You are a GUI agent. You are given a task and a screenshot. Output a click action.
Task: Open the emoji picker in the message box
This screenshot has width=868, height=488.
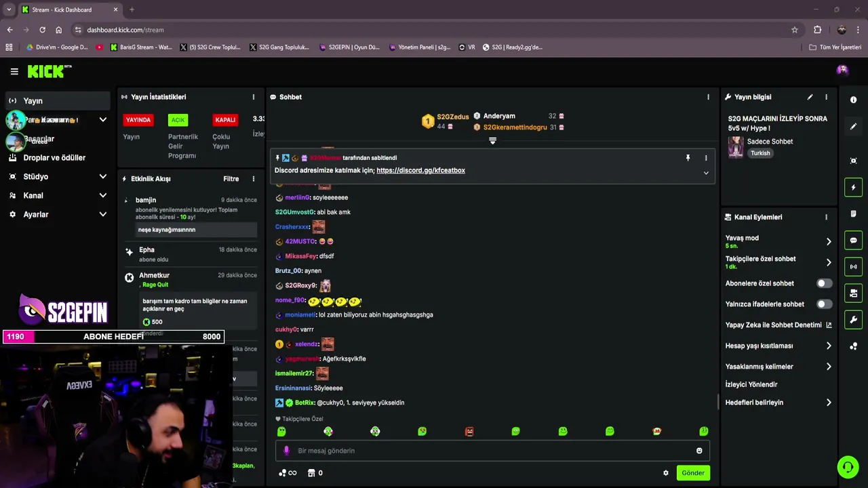click(x=699, y=451)
